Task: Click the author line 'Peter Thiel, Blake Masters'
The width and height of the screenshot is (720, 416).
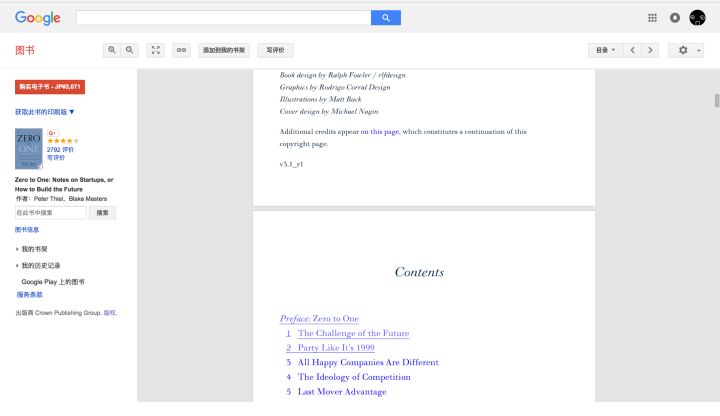Action: click(x=61, y=199)
